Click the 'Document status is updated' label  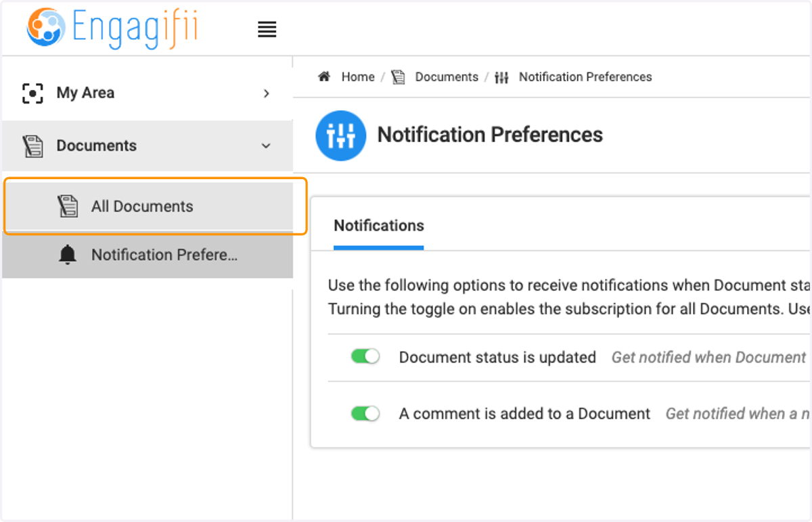(x=497, y=357)
